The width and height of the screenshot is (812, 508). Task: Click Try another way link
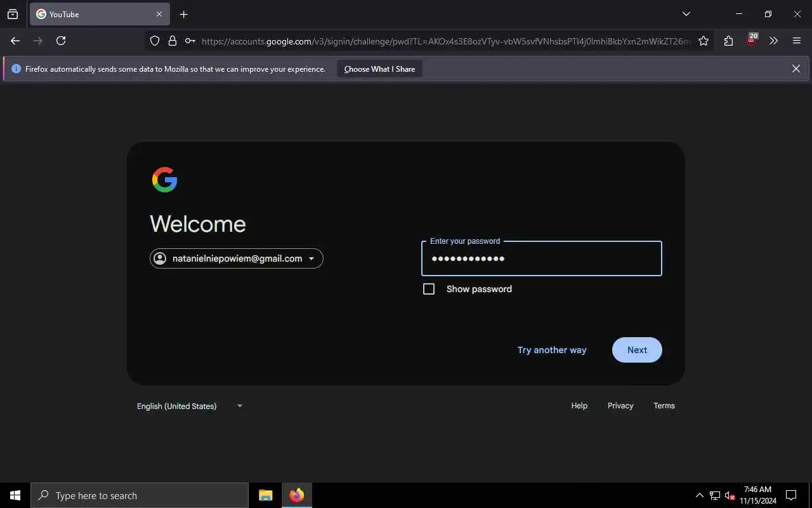click(552, 350)
